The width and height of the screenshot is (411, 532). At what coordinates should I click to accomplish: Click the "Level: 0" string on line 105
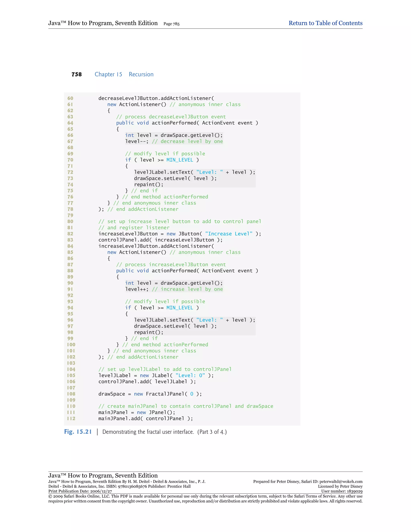pos(190,375)
